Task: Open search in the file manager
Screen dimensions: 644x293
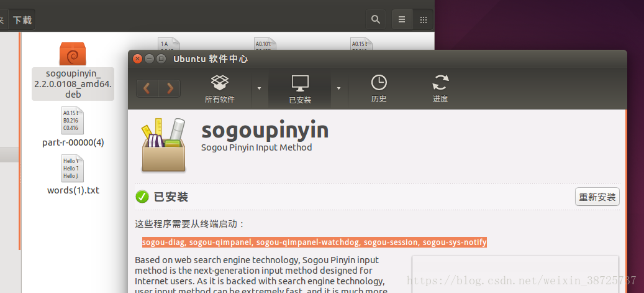Action: [375, 19]
